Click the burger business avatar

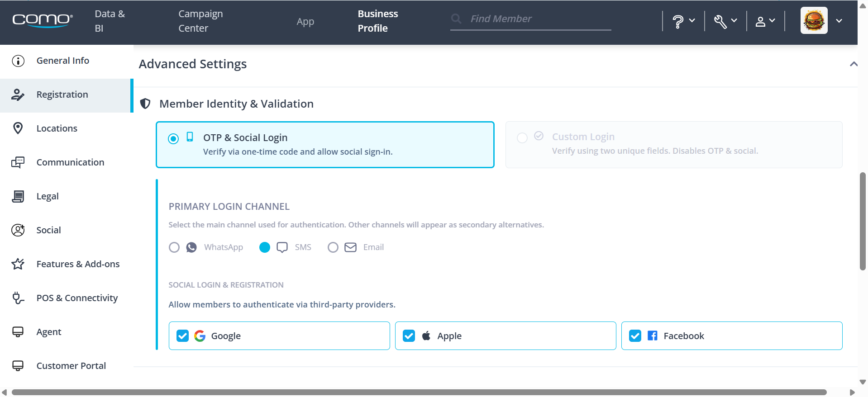814,20
